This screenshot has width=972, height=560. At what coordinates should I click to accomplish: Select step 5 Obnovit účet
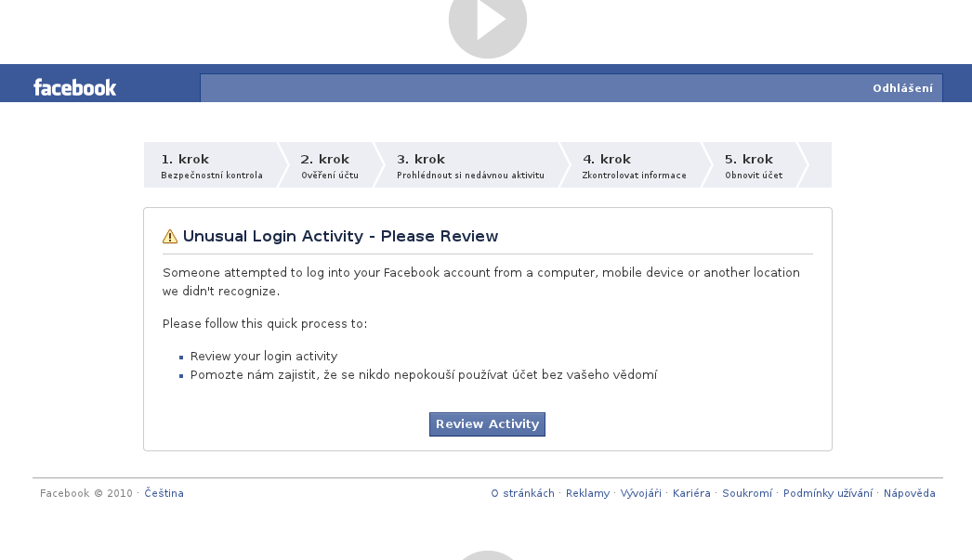754,165
